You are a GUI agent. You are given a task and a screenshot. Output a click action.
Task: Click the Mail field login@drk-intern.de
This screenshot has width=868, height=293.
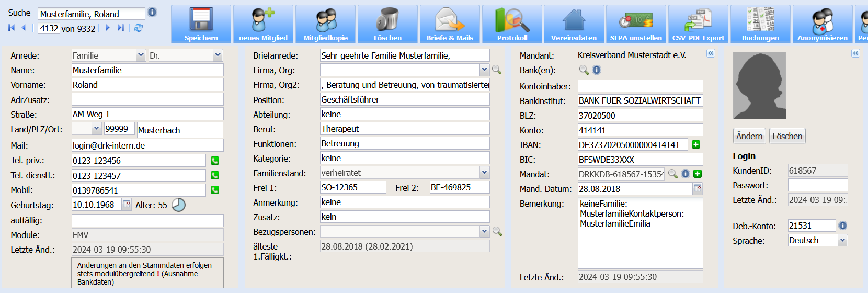click(x=147, y=145)
